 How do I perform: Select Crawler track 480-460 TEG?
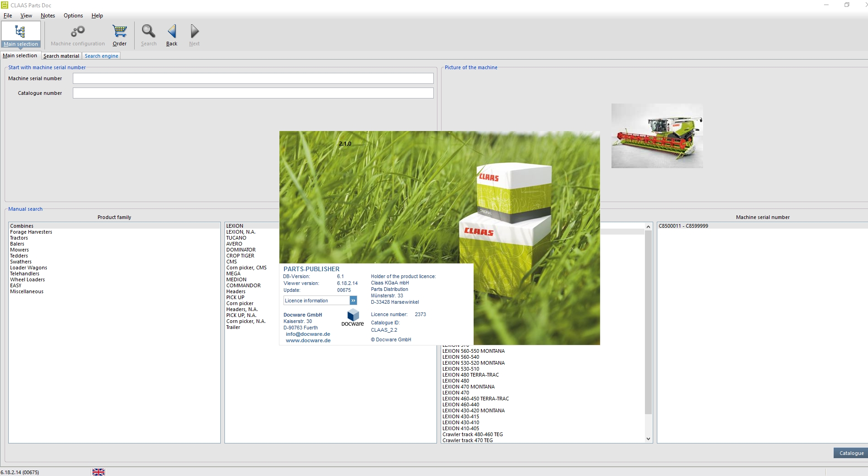coord(543,434)
